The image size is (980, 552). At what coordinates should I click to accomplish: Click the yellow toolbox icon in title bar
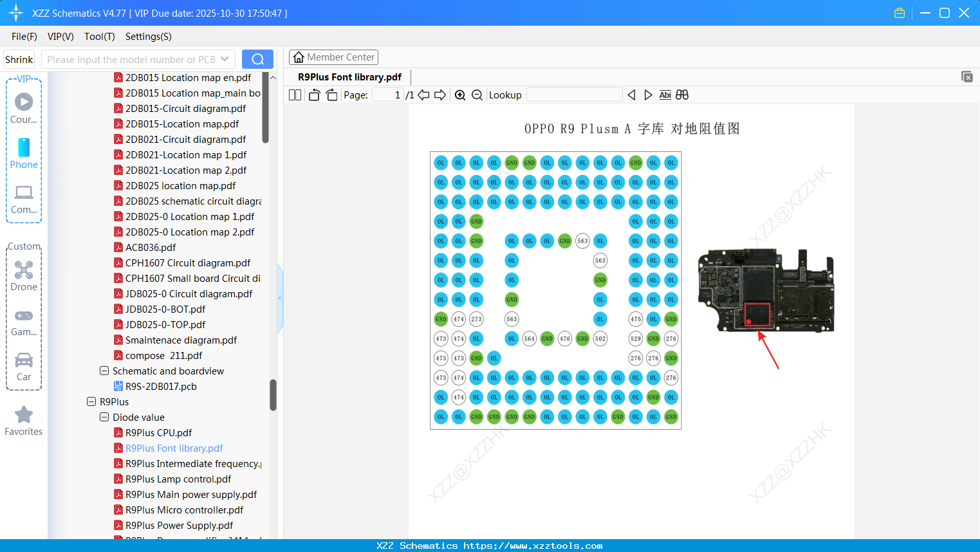(x=900, y=13)
